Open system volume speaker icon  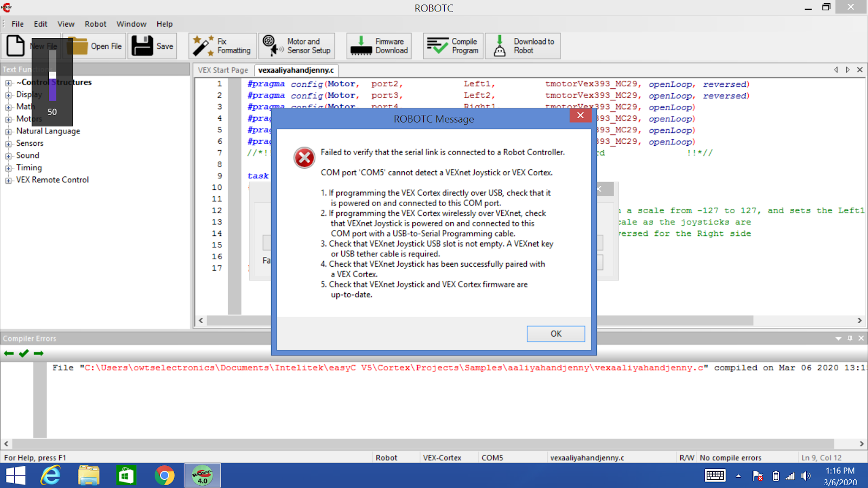806,476
